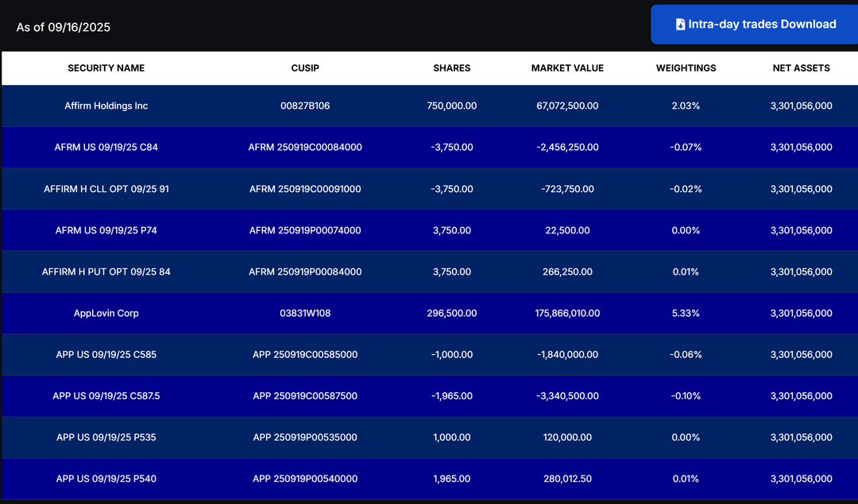Click the NET ASSETS column header
This screenshot has height=504, width=858.
point(801,68)
